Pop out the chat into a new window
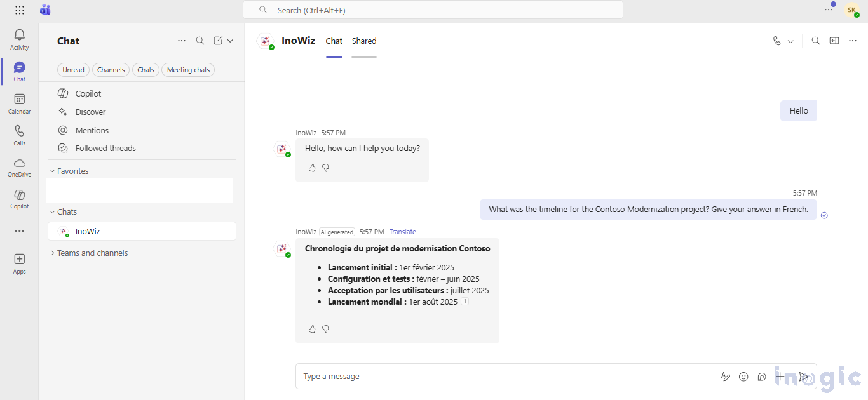Image resolution: width=868 pixels, height=400 pixels. point(834,40)
